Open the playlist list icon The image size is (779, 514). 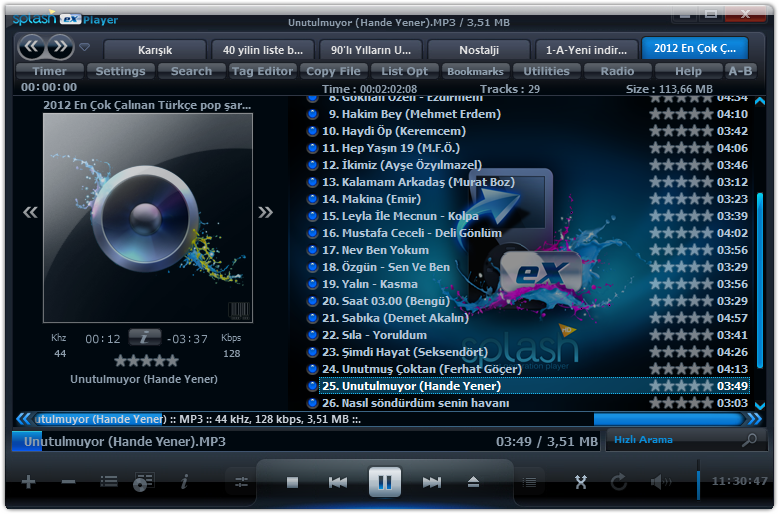pyautogui.click(x=109, y=481)
